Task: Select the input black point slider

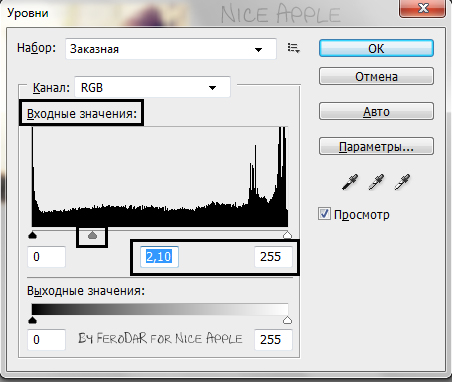Action: [x=32, y=235]
